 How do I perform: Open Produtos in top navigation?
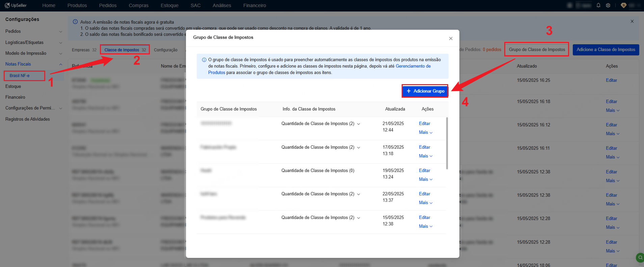(x=77, y=5)
